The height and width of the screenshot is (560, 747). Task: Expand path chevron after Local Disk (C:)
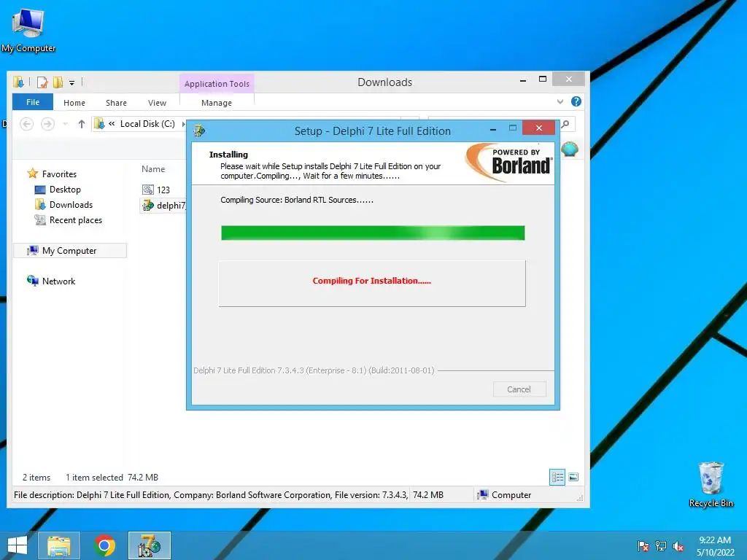(x=183, y=124)
